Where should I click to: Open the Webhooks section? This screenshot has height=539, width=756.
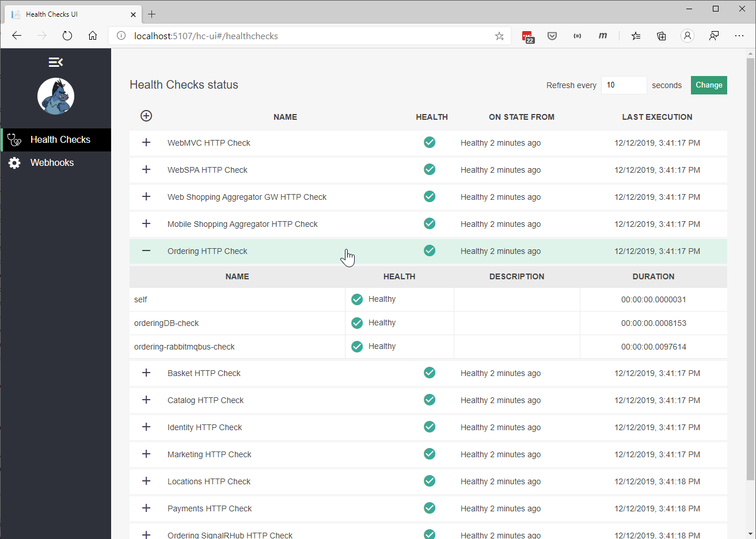pyautogui.click(x=52, y=162)
